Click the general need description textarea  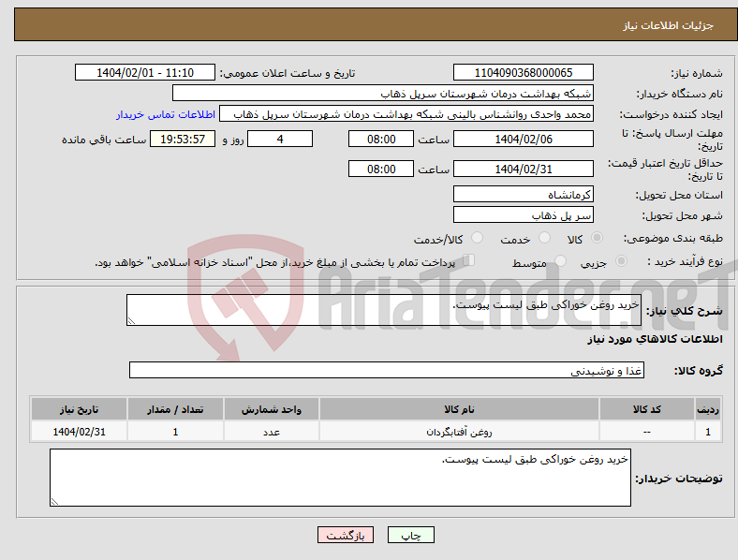[384, 310]
